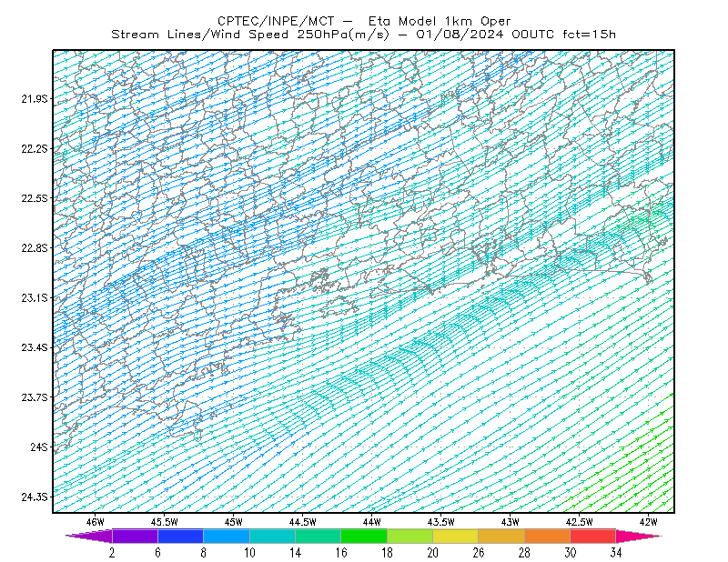Click the bright green 16-18 swatch
Screen dimensions: 728x562
(364, 536)
